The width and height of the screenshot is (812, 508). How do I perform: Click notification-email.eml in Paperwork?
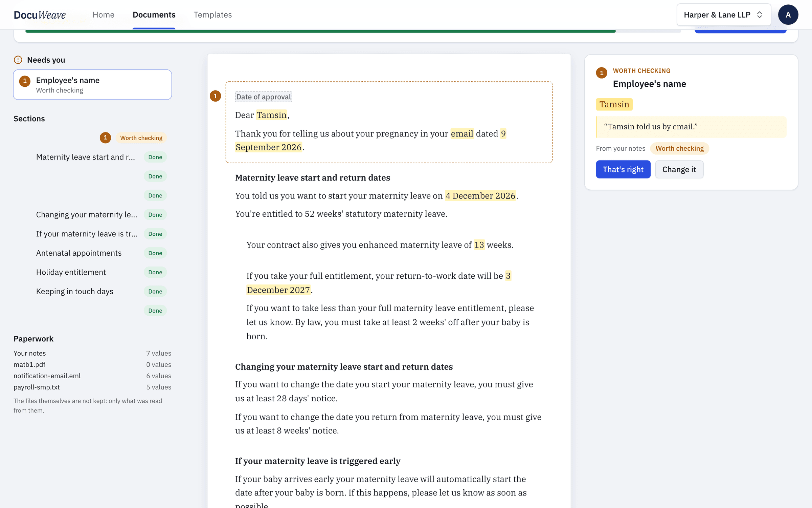[92, 376]
